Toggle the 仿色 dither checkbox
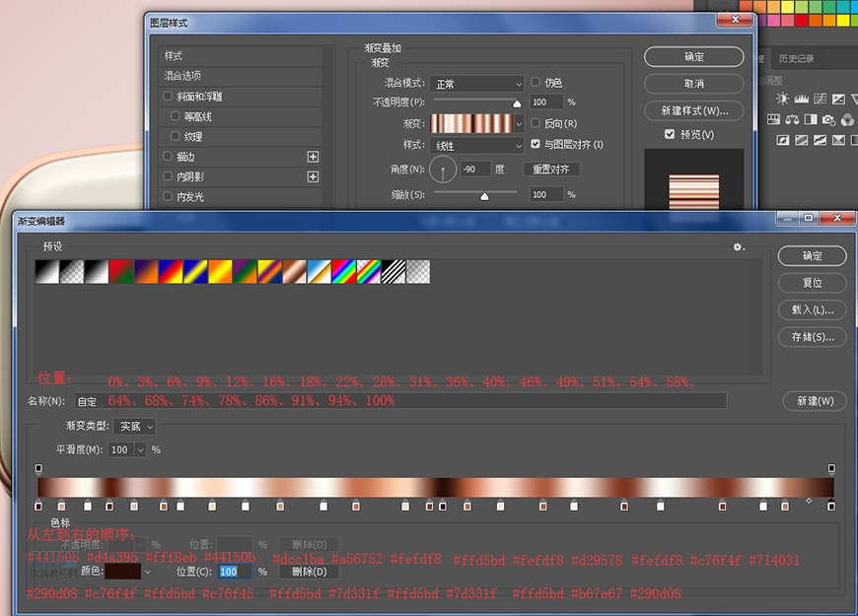This screenshot has width=858, height=616. pyautogui.click(x=536, y=83)
